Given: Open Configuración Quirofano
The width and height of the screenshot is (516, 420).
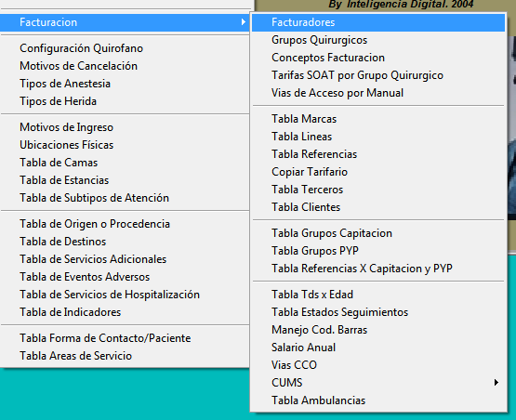Looking at the screenshot, I should click(125, 48).
